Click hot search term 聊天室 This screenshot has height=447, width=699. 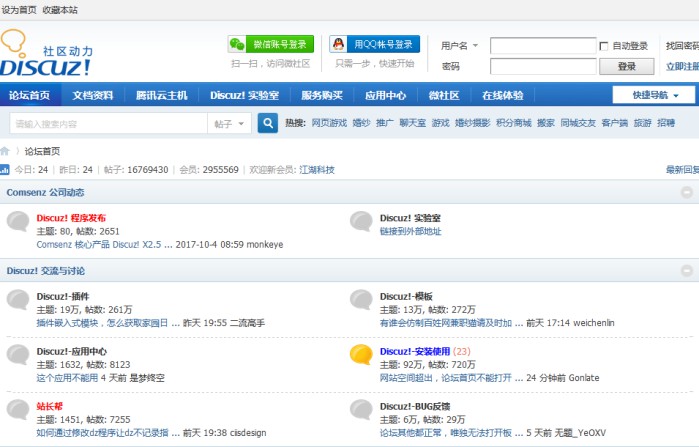412,123
